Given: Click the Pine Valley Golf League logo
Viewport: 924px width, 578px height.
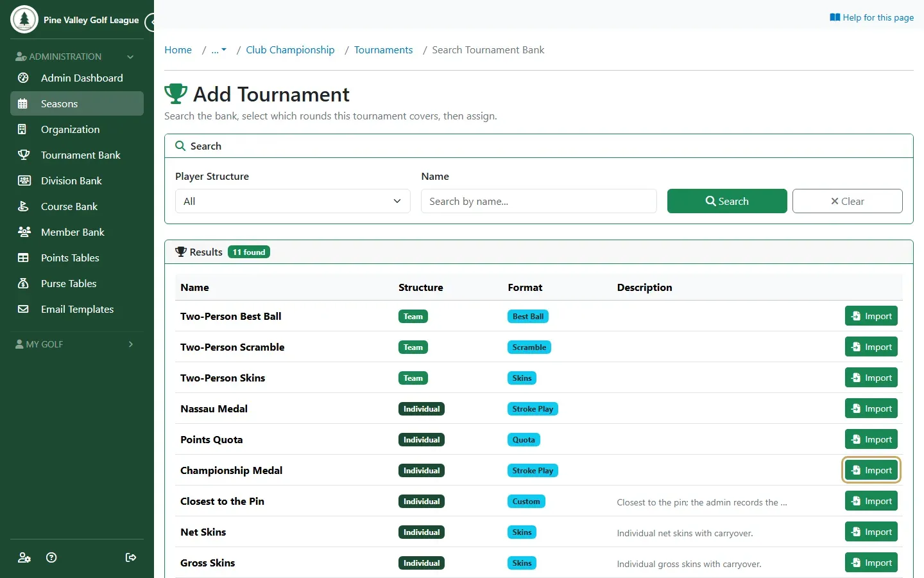Looking at the screenshot, I should (x=24, y=19).
